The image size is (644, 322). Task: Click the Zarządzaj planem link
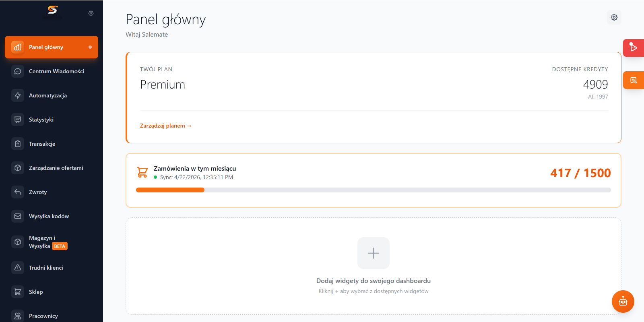165,126
